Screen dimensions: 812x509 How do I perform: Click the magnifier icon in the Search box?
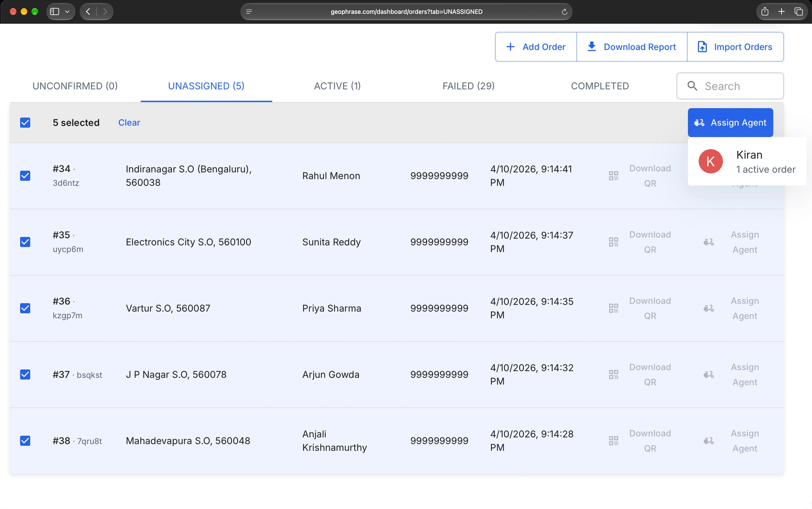click(x=692, y=86)
